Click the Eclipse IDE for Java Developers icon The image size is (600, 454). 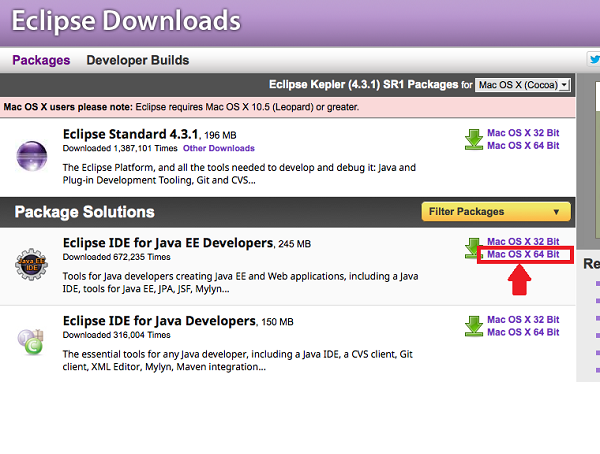coord(31,341)
